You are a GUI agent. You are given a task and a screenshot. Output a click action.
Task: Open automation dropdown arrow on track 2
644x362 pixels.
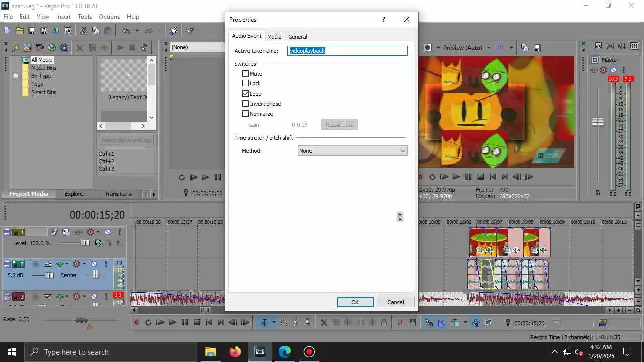pos(85,264)
